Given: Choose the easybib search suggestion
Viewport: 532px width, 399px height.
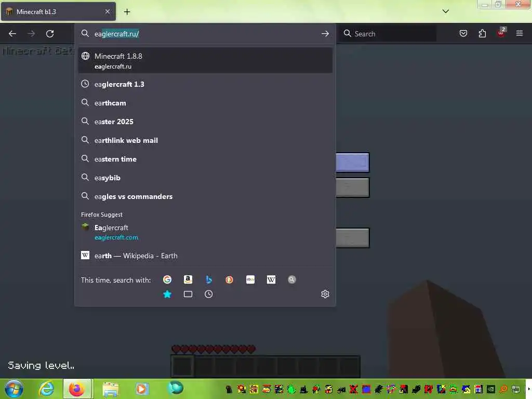Looking at the screenshot, I should [205, 178].
